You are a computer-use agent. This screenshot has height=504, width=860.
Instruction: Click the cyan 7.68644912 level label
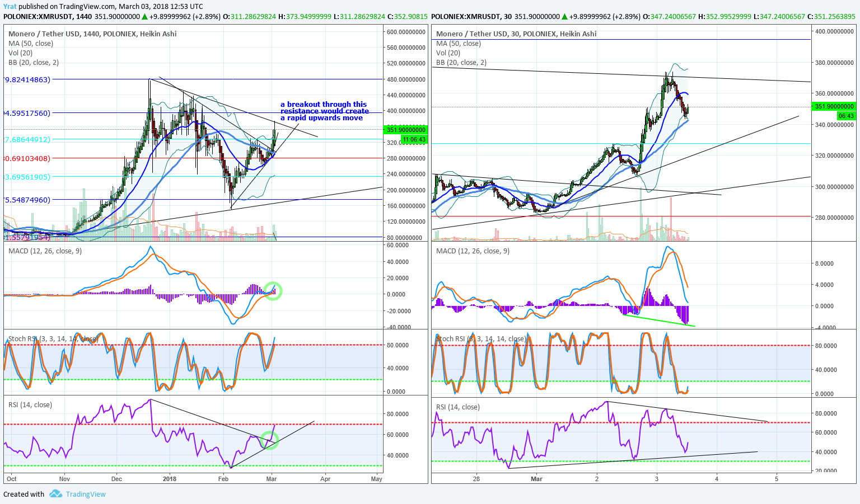tap(27, 139)
